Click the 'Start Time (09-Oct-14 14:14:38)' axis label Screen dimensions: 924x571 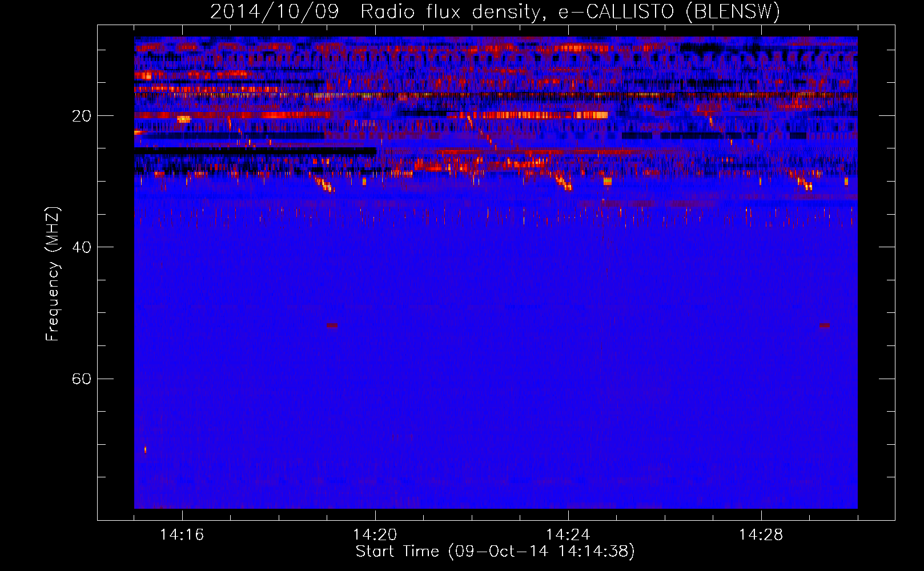tap(495, 552)
